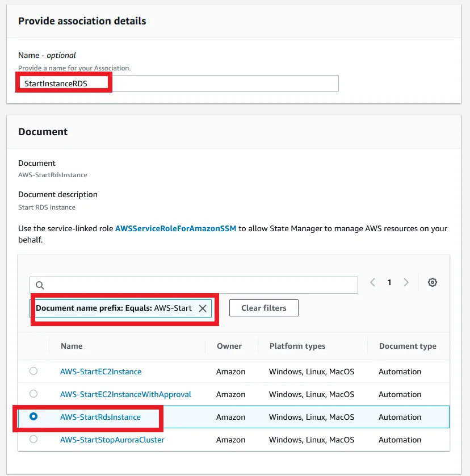Click Automation type in AWS-StartRdsInstance row
Viewport: 470px width, 476px height.
pos(400,417)
